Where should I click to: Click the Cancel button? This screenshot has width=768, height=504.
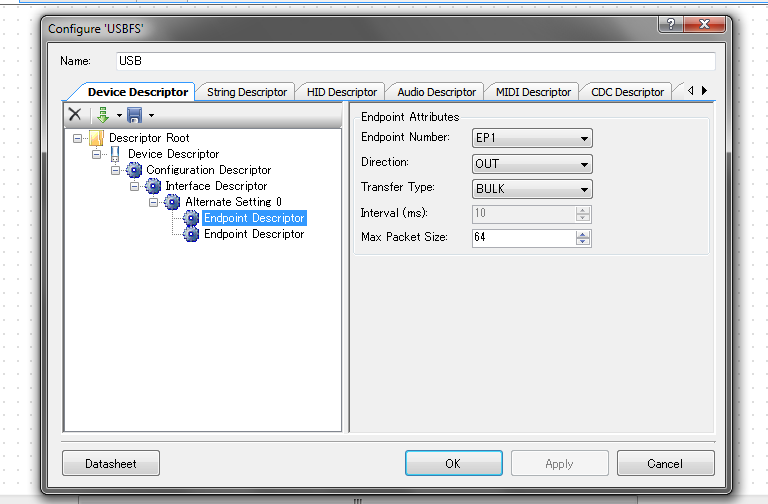tap(665, 463)
